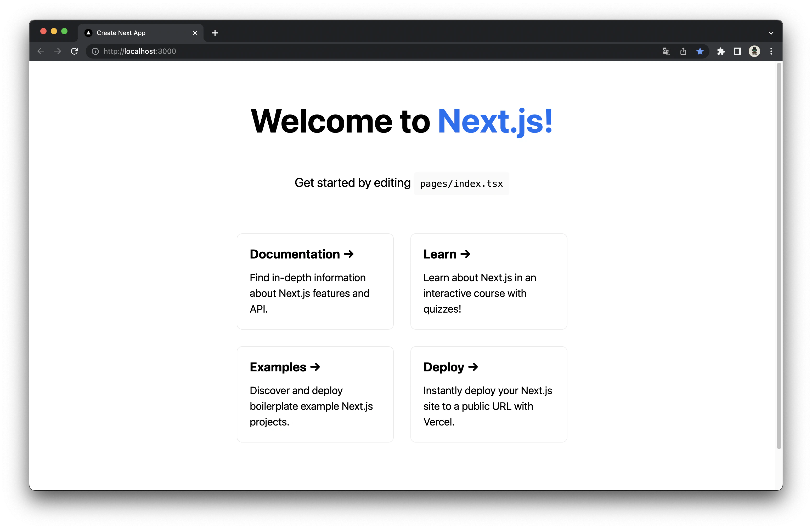This screenshot has height=529, width=812.
Task: Open the Google Translate icon
Action: pos(666,51)
